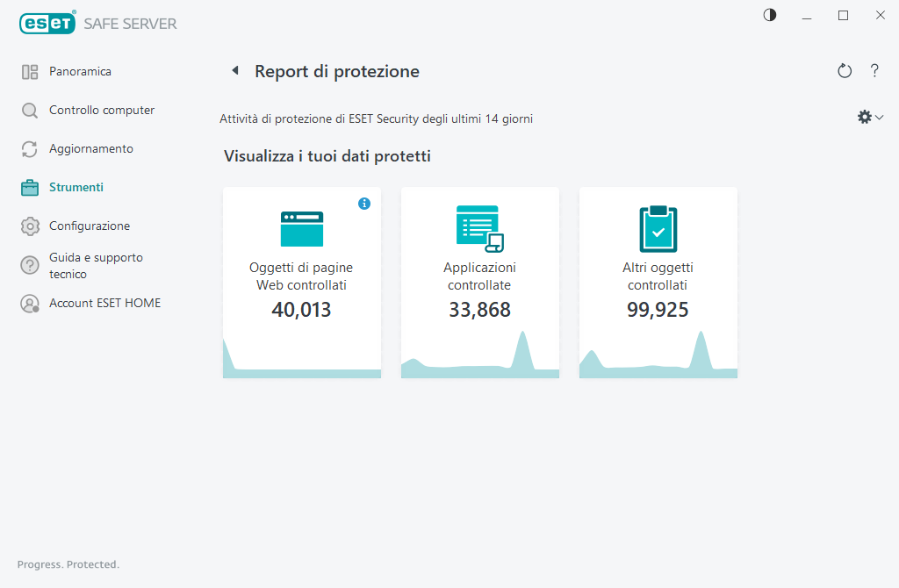The image size is (899, 588).
Task: Click the Configurazione gear icon in sidebar
Action: point(30,226)
